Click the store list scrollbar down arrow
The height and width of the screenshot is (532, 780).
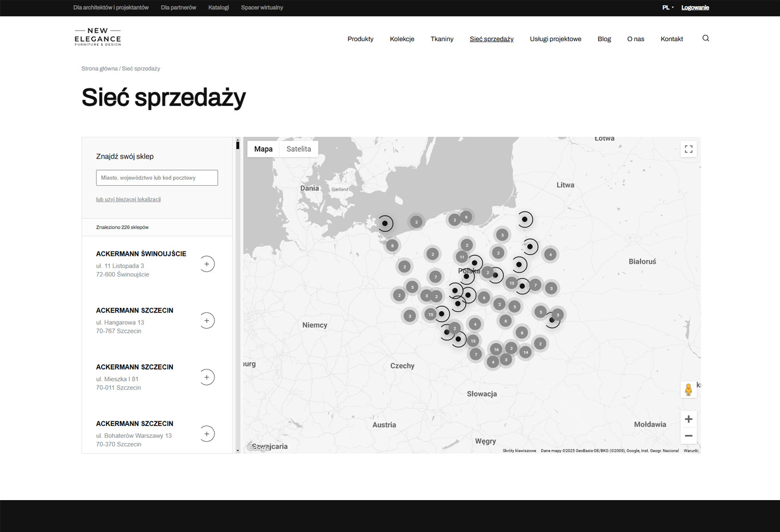[238, 450]
